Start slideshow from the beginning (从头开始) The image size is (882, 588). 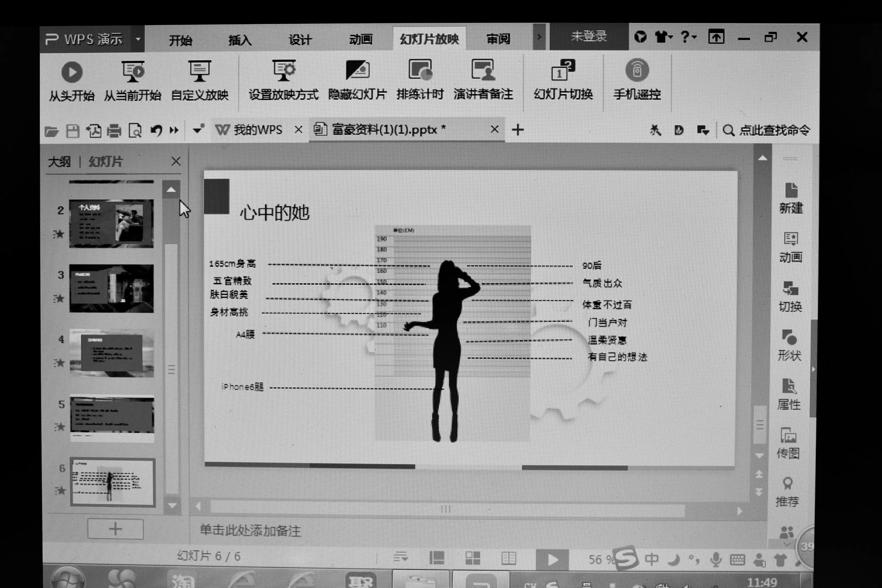(72, 81)
